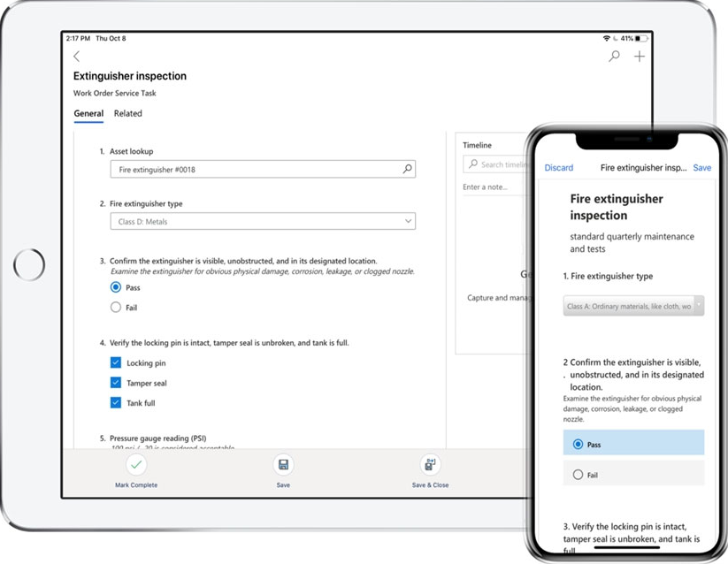The width and height of the screenshot is (728, 564).
Task: Switch to the General tab
Action: [x=88, y=113]
